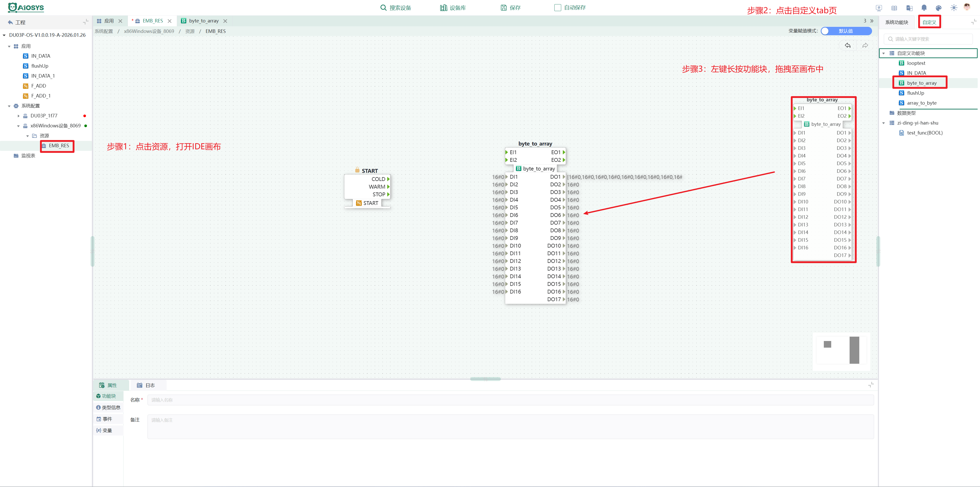Close the 应用 tab
The height and width of the screenshot is (487, 980).
coord(120,21)
